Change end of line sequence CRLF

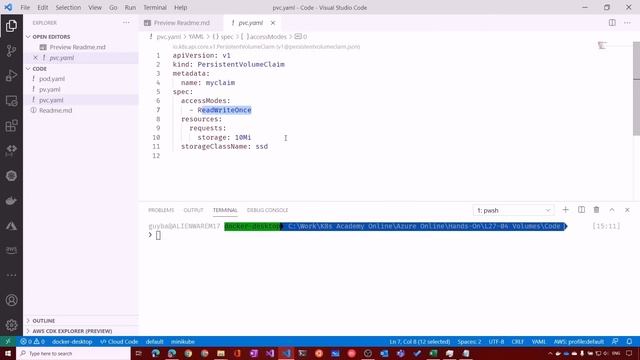coord(518,342)
